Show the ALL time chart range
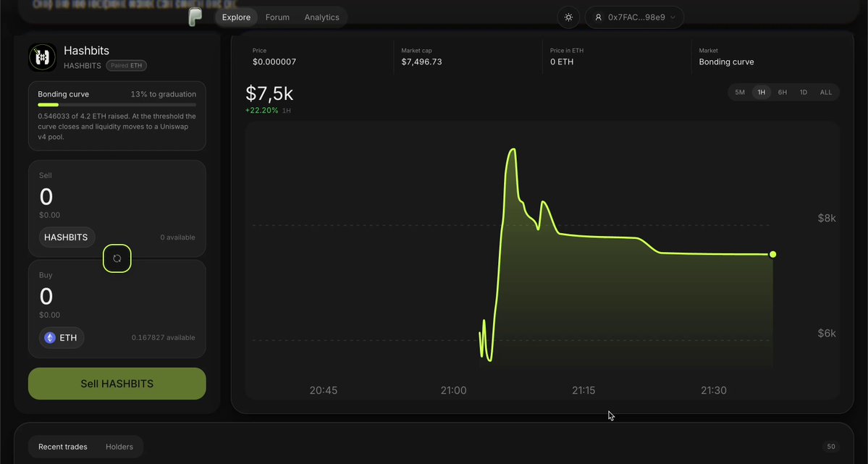 [x=826, y=93]
